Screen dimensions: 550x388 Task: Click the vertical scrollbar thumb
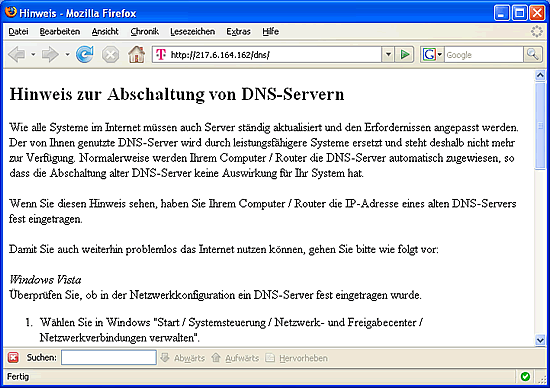coord(540,126)
